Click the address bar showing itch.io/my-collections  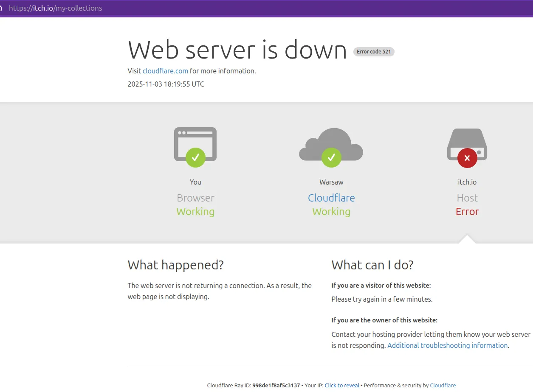(x=56, y=8)
